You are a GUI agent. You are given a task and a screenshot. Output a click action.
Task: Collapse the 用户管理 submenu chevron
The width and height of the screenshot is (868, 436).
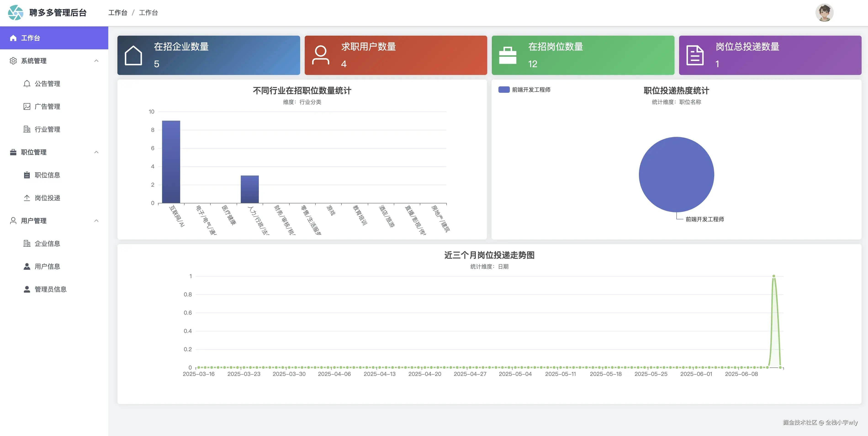(x=96, y=221)
